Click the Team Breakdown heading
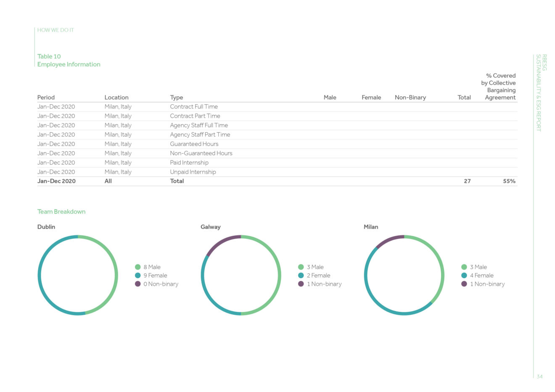 coord(61,211)
